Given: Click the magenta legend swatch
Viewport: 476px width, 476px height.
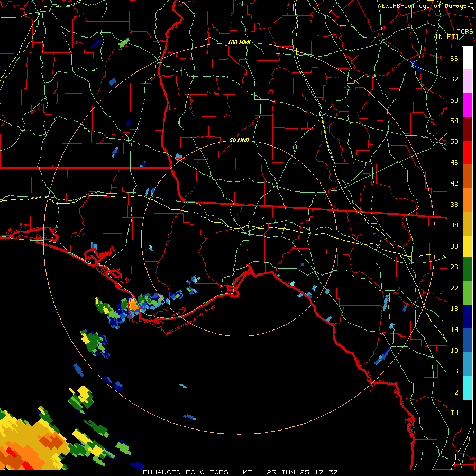Looking at the screenshot, I should 467,105.
